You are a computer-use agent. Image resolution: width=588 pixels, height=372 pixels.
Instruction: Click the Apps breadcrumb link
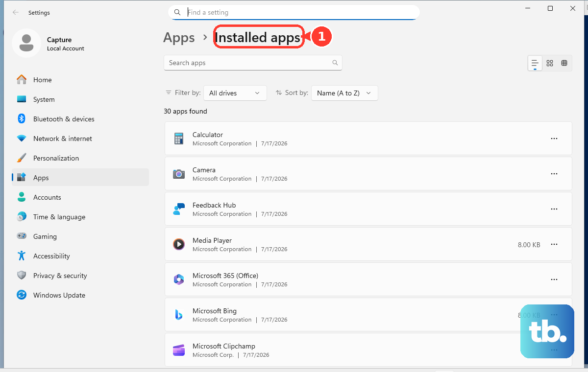(179, 38)
